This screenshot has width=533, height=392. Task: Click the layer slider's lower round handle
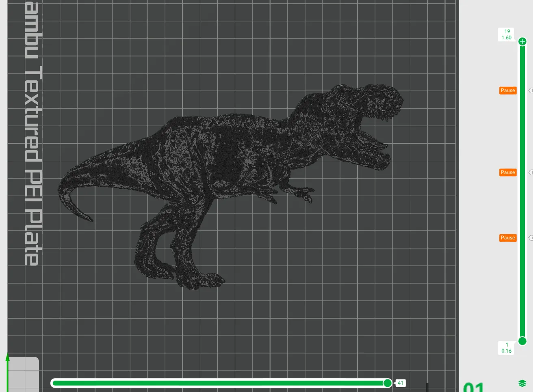(x=522, y=341)
